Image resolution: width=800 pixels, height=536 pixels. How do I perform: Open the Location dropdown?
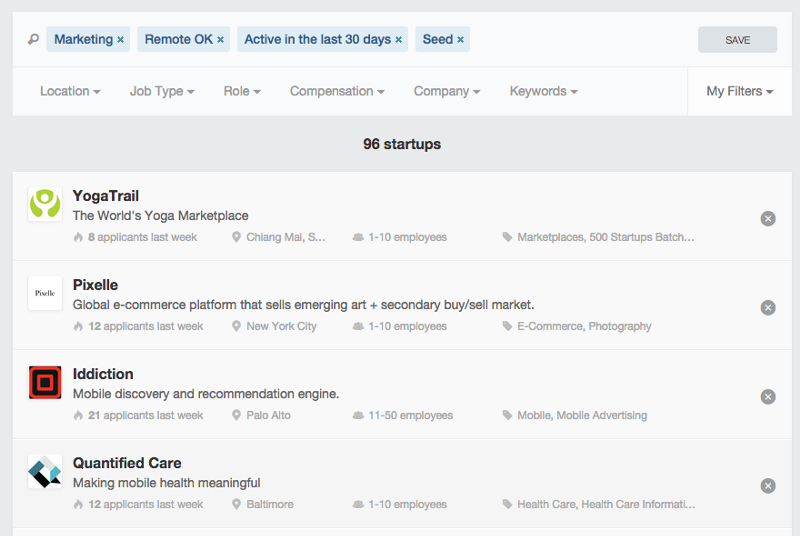tap(70, 91)
